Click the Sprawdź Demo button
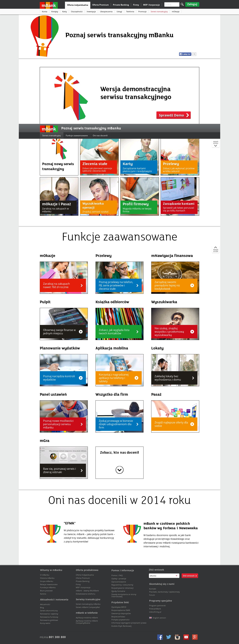Image resolution: width=239 pixels, height=644 pixels. (x=173, y=115)
